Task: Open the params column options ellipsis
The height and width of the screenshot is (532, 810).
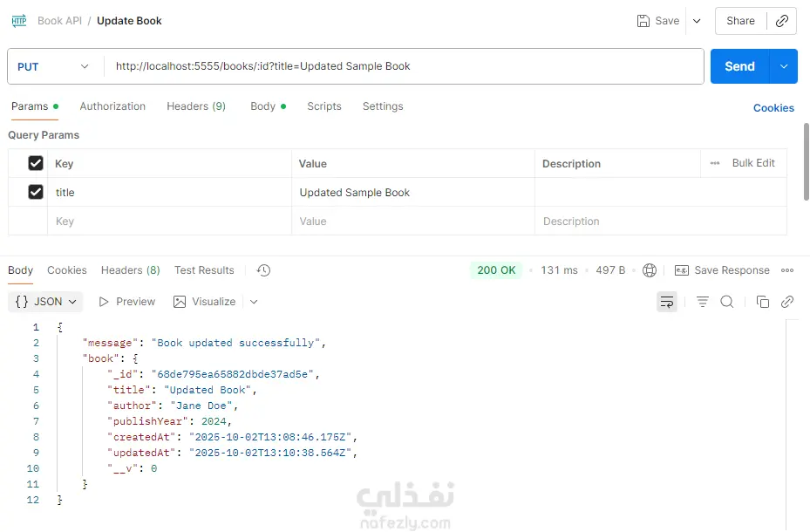Action: pyautogui.click(x=714, y=163)
